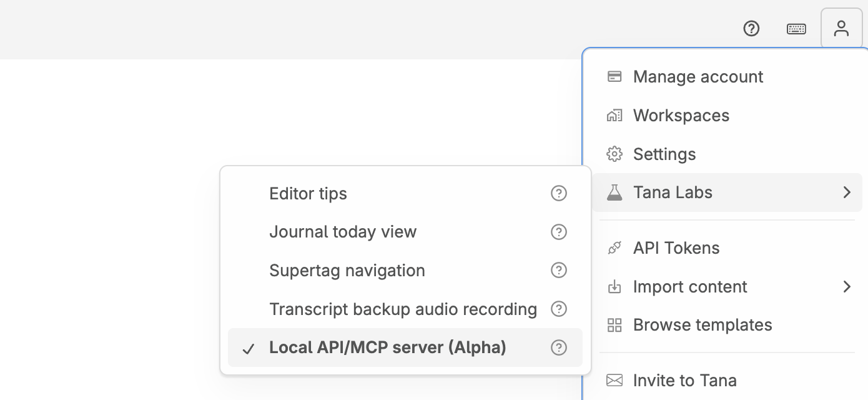Disable Local API/MCP server (Alpha)

point(387,347)
